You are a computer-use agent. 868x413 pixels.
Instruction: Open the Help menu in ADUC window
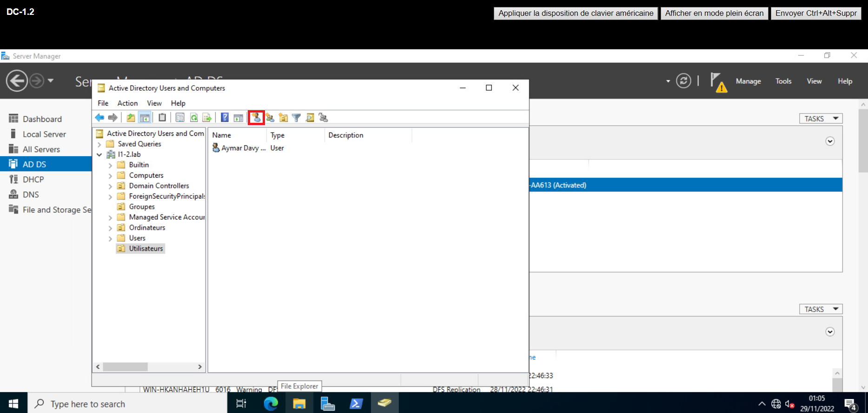[x=178, y=103]
